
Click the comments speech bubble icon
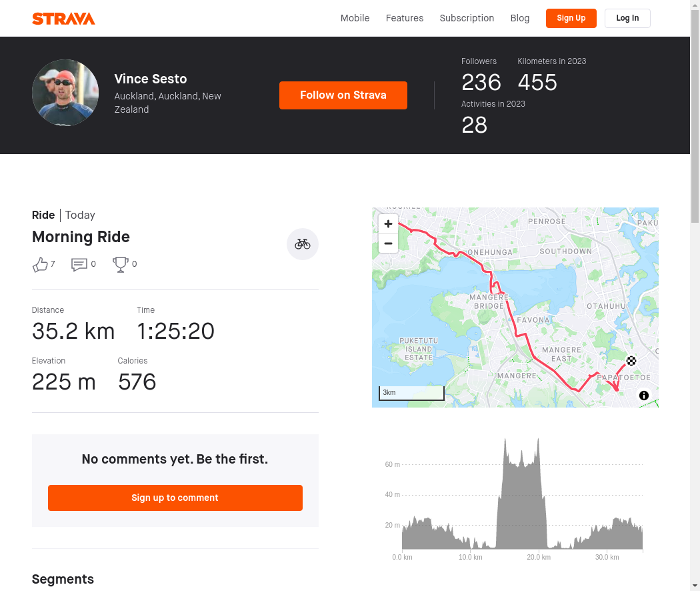click(79, 264)
